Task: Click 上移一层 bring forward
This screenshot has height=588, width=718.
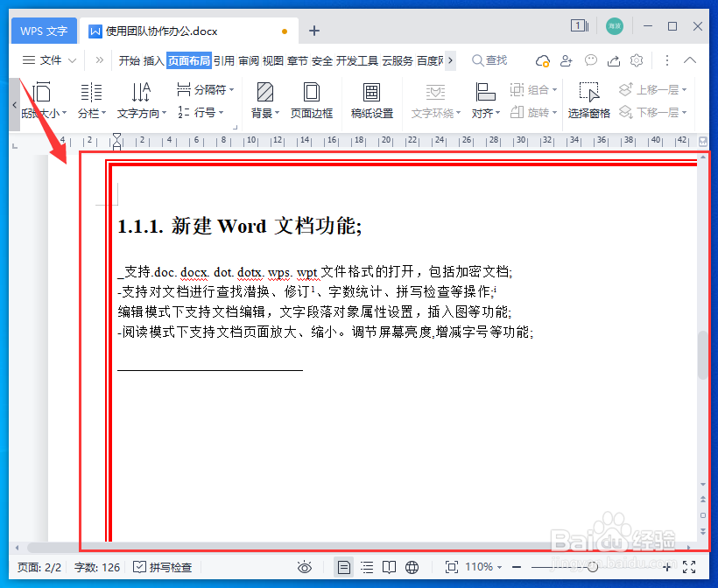Action: [x=652, y=89]
